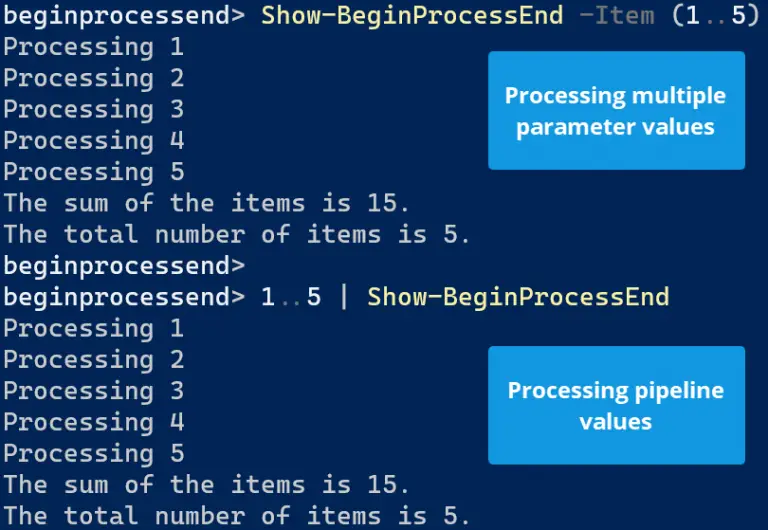Click the first "The total number of items is 5." line
This screenshot has height=530, width=768.
236,235
